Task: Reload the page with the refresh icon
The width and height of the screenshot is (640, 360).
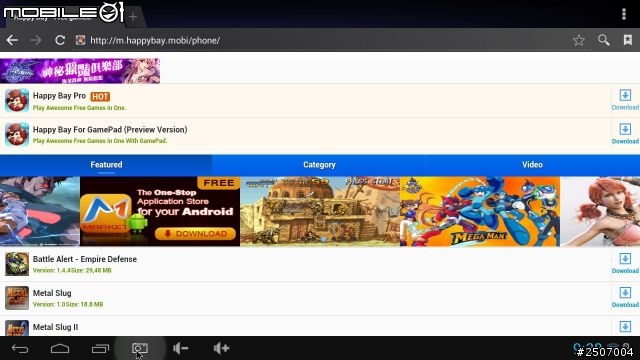Action: point(60,40)
